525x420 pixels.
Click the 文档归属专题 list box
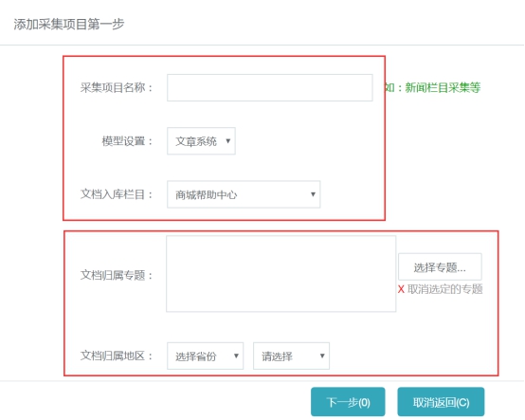(x=281, y=274)
